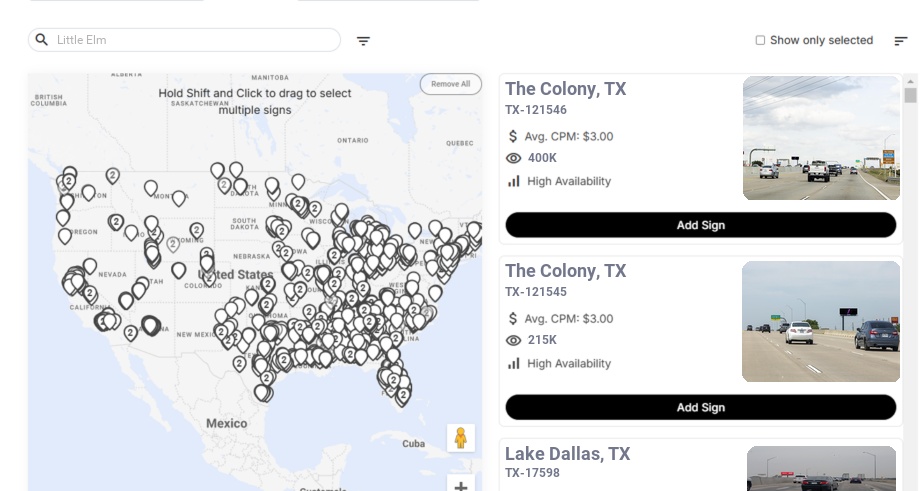Open the TX-121546 highway billboard photo
Viewport: 920px width, 491px height.
click(x=821, y=139)
